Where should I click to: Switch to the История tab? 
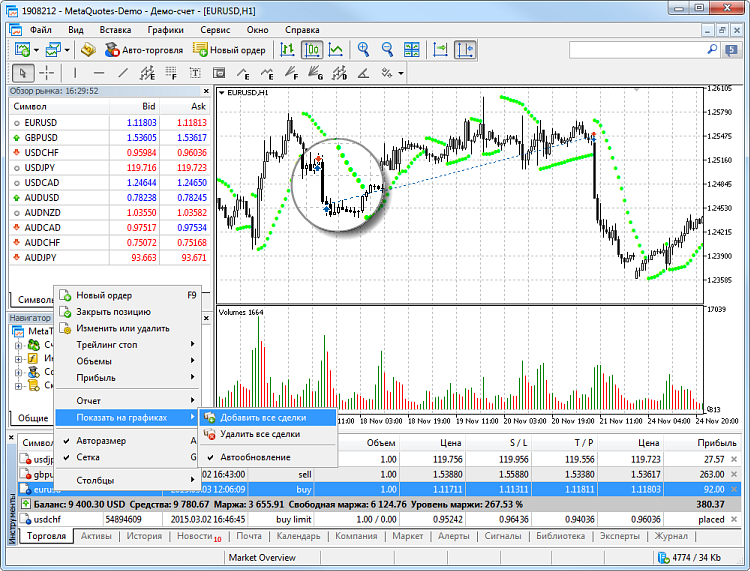point(144,536)
